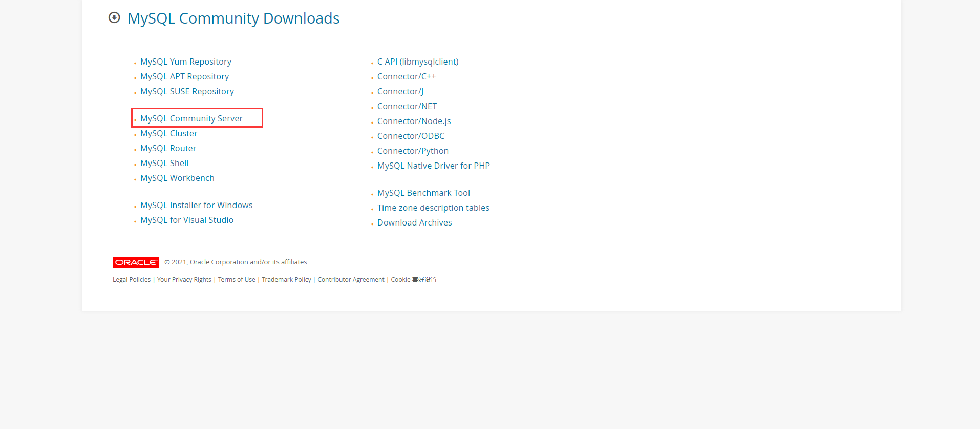Open MySQL for Visual Studio

(187, 220)
